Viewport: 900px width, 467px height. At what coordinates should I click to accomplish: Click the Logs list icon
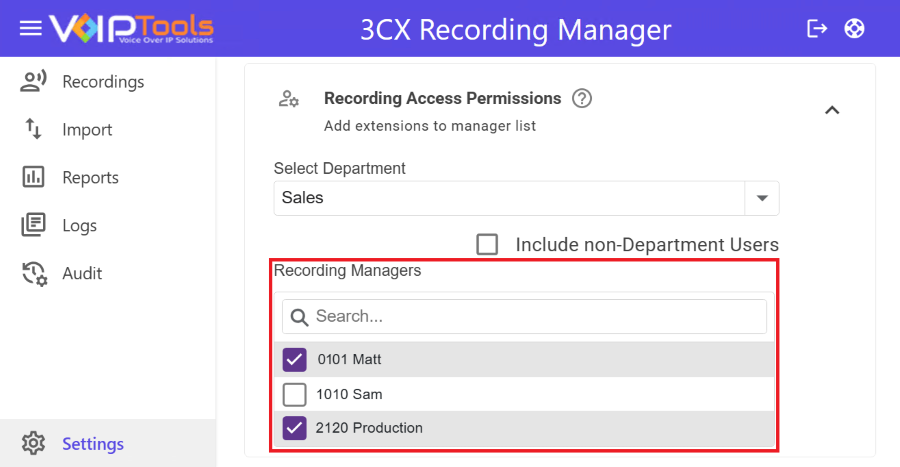pyautogui.click(x=33, y=225)
